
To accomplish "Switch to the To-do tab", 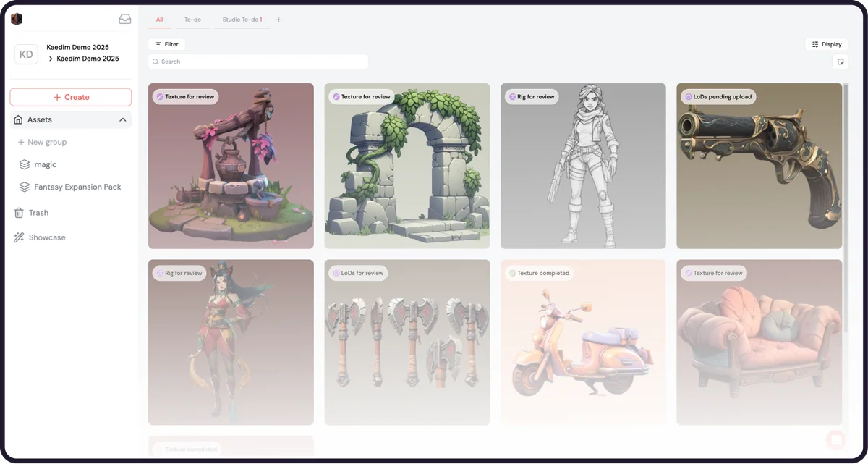I will [192, 20].
